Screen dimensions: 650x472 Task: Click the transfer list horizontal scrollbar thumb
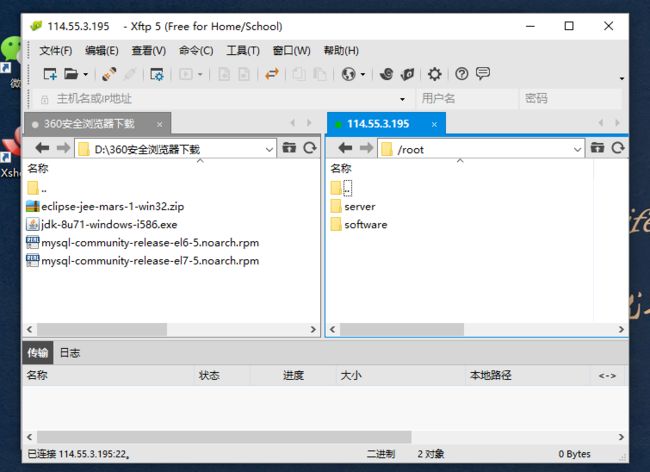(224, 437)
